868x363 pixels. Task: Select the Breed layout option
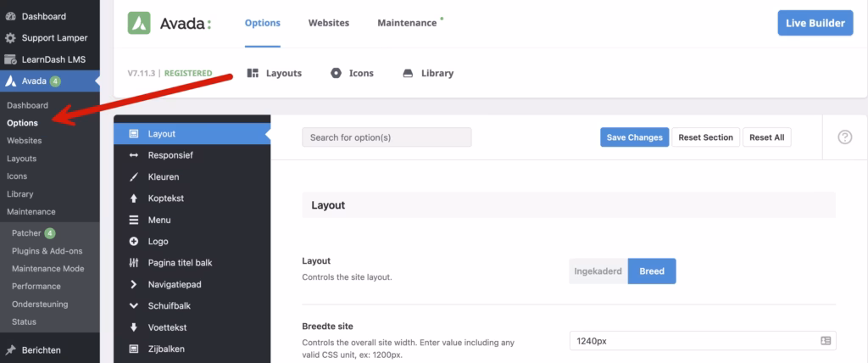click(652, 271)
